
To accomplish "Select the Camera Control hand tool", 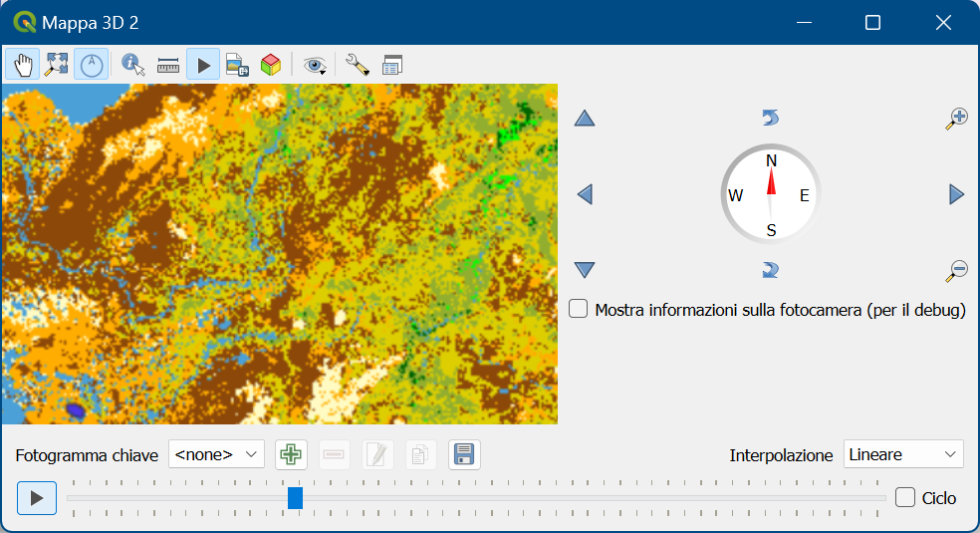I will point(23,65).
